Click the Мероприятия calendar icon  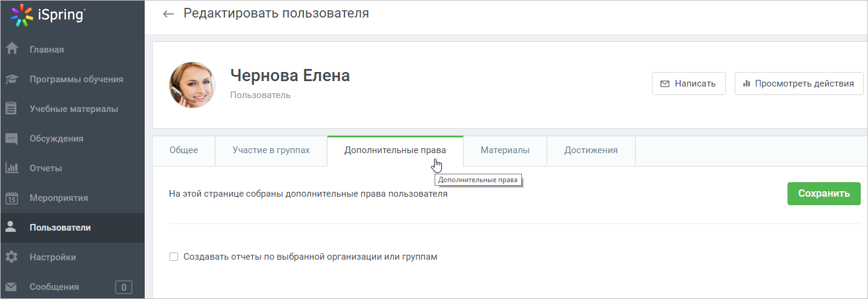pos(12,197)
